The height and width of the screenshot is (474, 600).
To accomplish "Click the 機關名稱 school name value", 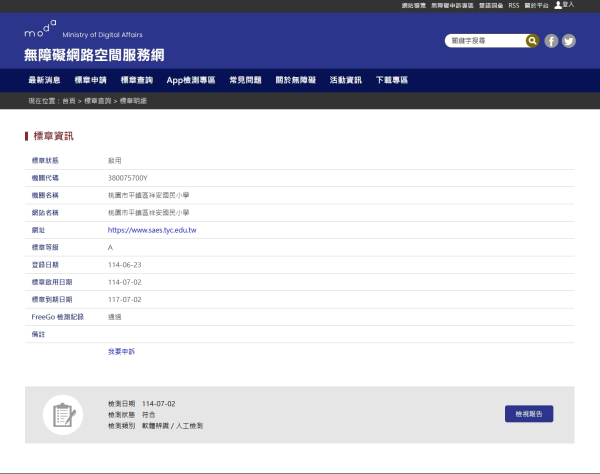I will click(148, 195).
